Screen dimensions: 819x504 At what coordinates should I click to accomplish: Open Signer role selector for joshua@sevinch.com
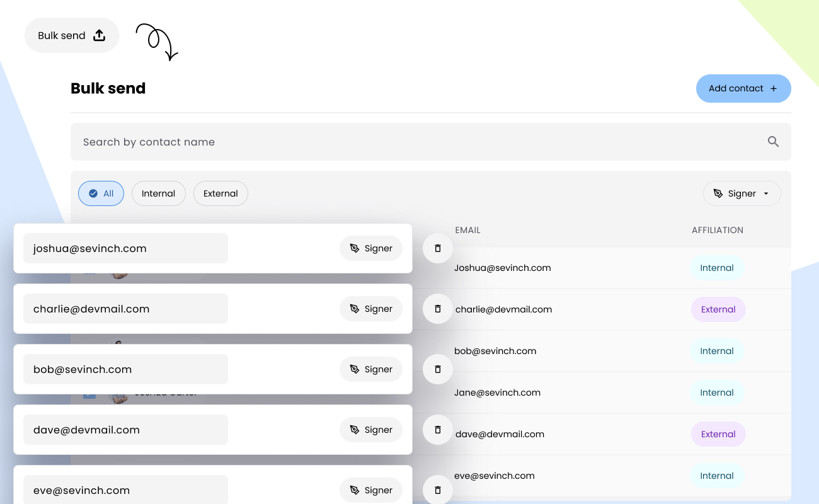(371, 248)
